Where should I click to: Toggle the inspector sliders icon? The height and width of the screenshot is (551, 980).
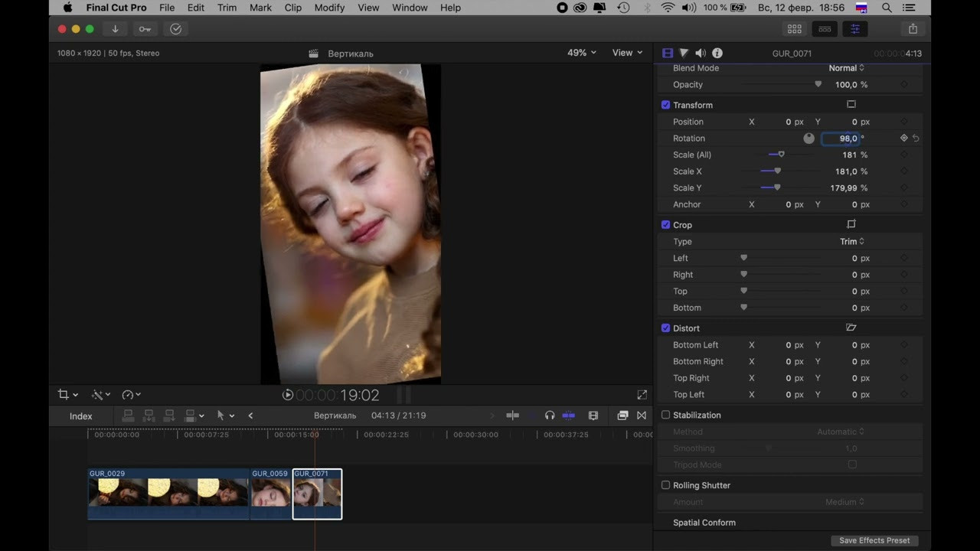(854, 29)
